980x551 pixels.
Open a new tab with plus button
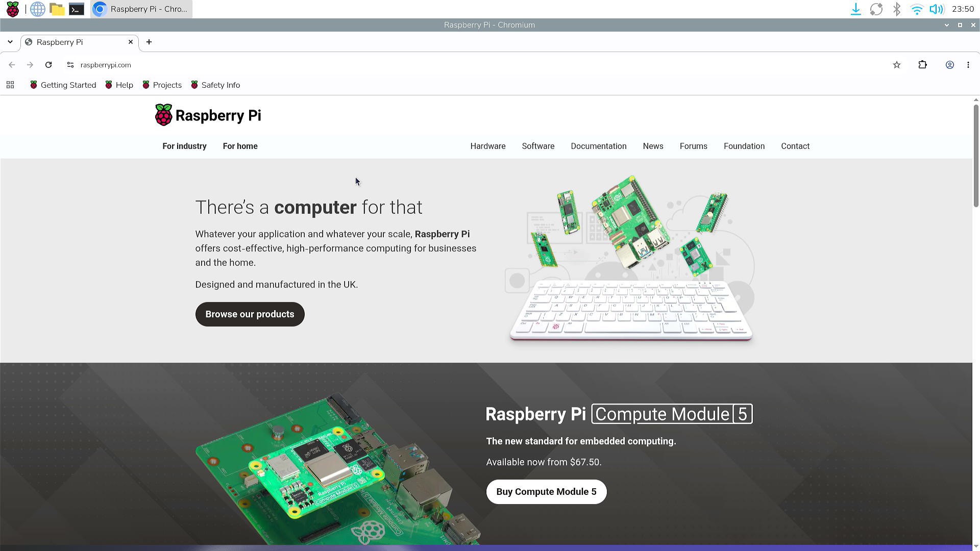click(149, 42)
